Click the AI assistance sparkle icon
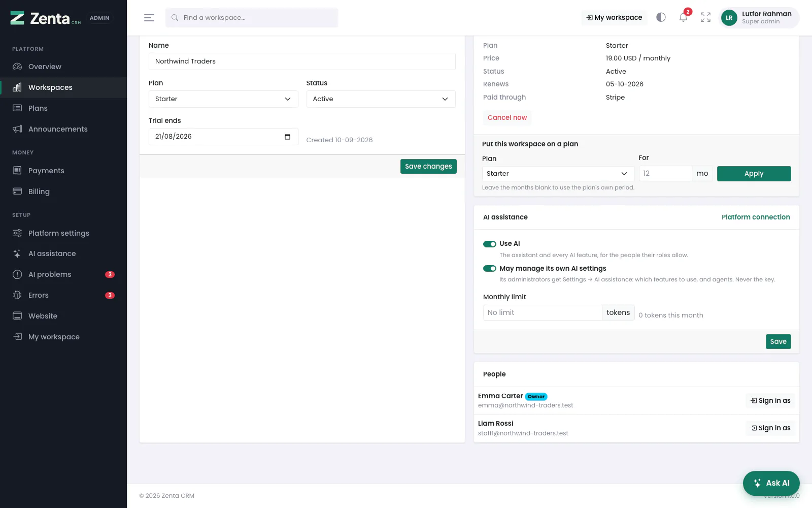This screenshot has height=508, width=812. point(17,253)
